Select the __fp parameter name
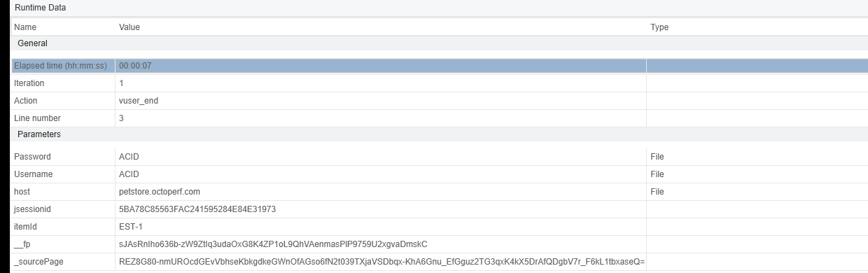Screen dimensions: 868x273 coord(22,244)
